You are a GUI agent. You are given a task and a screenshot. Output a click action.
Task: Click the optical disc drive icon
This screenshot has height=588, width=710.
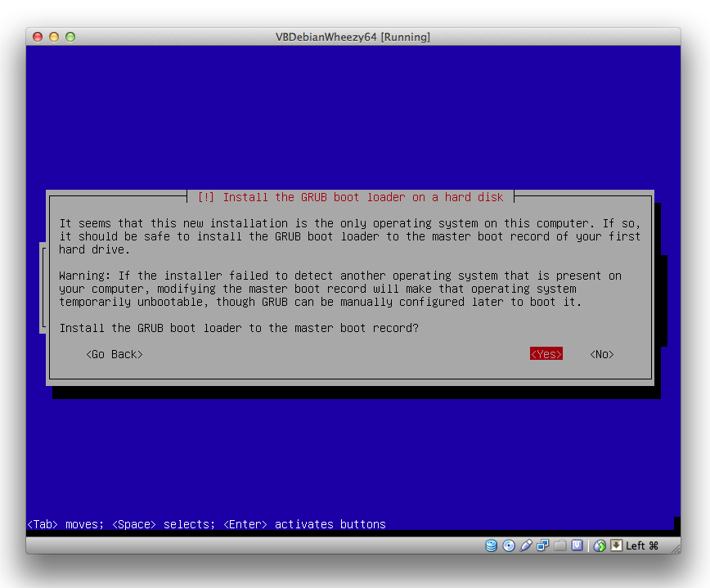pyautogui.click(x=509, y=545)
